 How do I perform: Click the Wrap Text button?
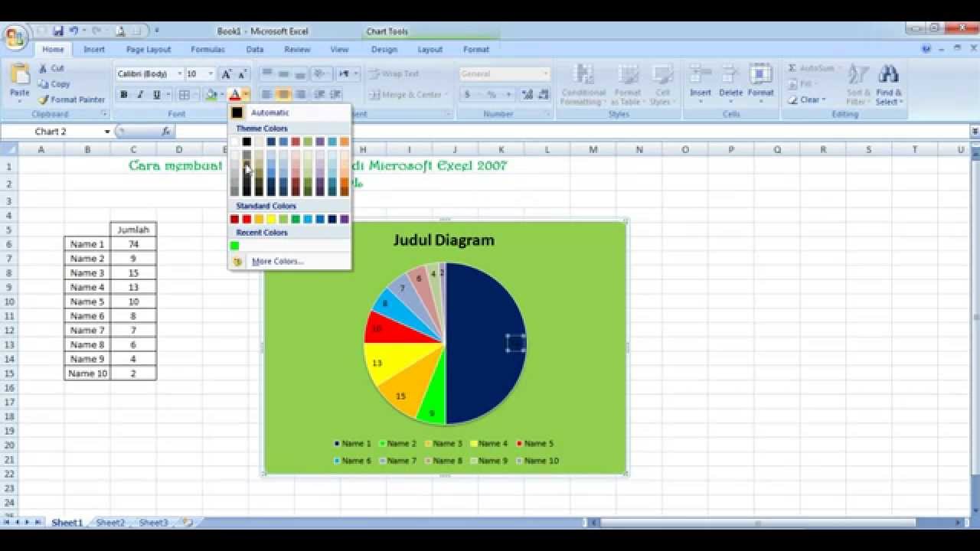pyautogui.click(x=394, y=74)
